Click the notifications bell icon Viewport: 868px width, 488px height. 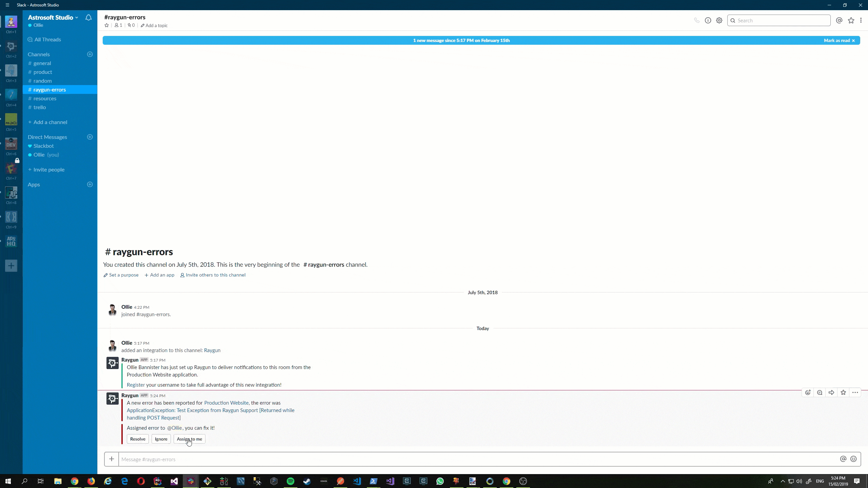pyautogui.click(x=88, y=17)
